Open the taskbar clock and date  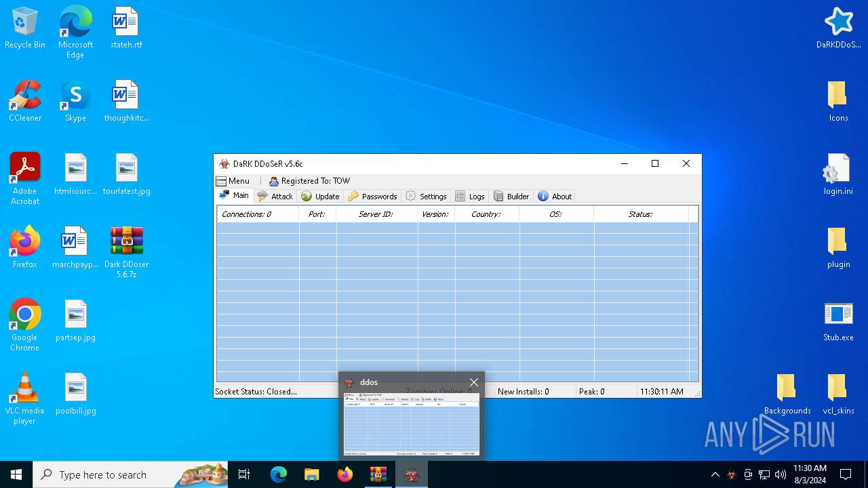click(810, 474)
